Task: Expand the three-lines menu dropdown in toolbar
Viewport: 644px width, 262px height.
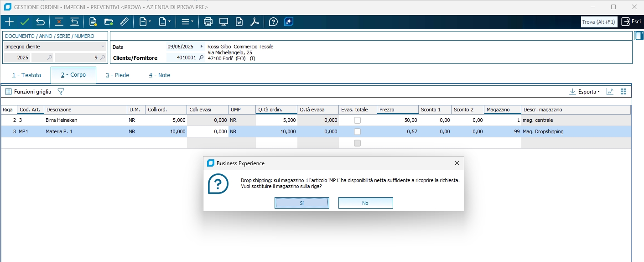Action: point(187,22)
